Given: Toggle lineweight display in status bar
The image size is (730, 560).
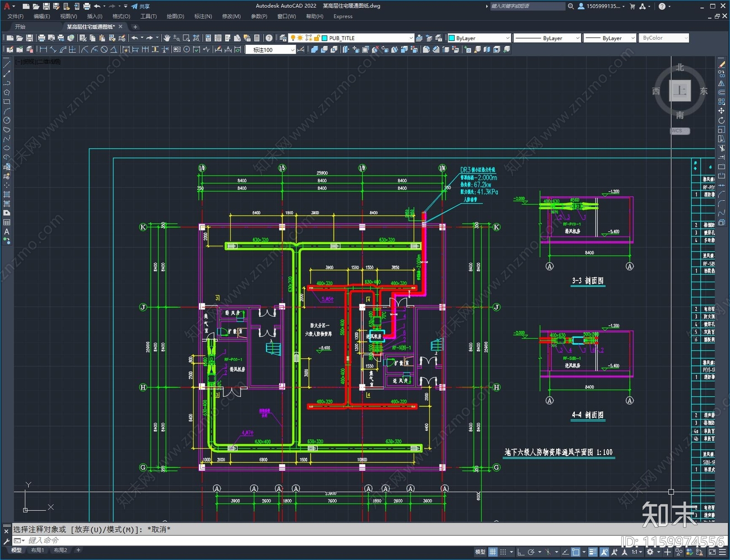Looking at the screenshot, I should tap(593, 552).
